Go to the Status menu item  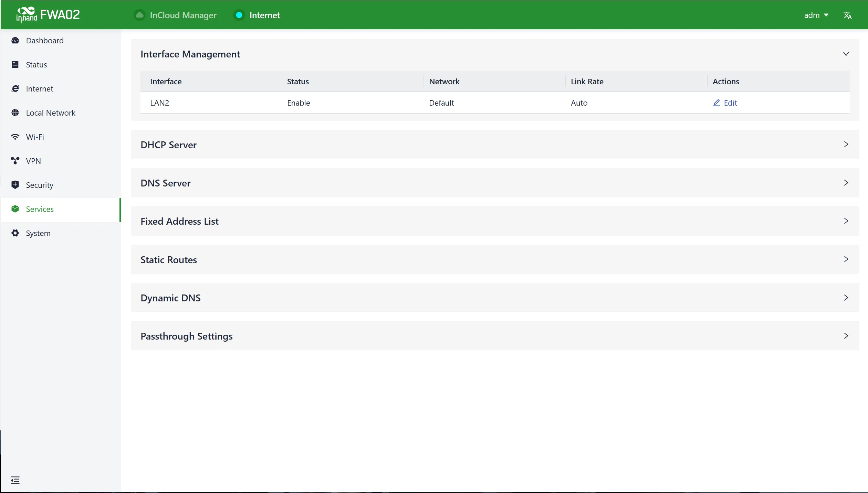click(61, 65)
